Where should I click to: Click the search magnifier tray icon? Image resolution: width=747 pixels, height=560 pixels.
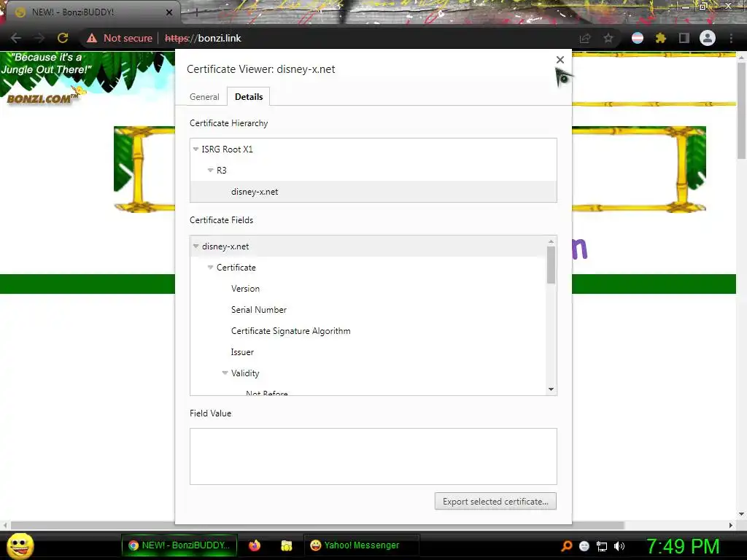(x=566, y=545)
